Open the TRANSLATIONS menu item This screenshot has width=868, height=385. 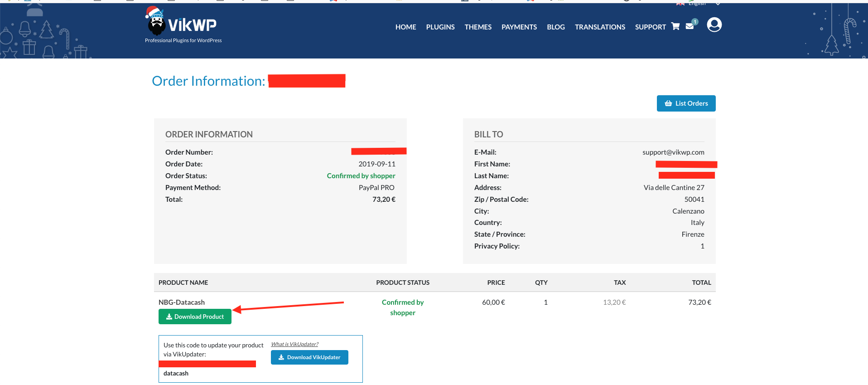(x=600, y=27)
